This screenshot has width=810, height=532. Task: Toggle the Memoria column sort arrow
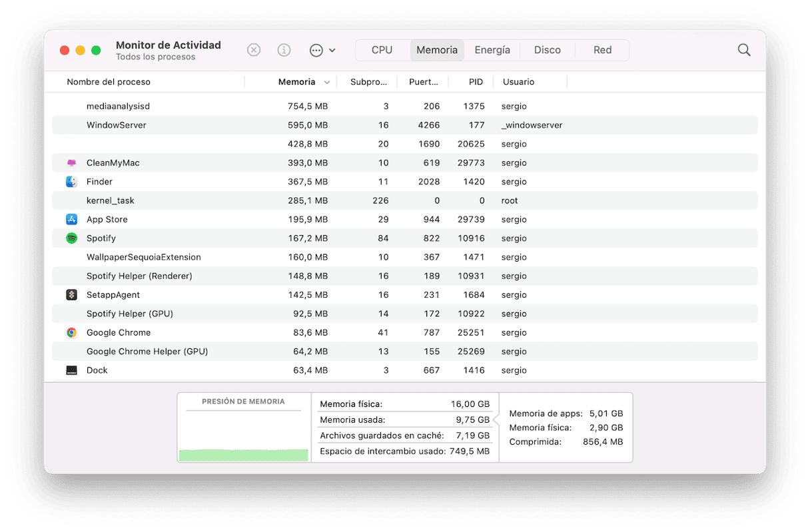point(327,83)
